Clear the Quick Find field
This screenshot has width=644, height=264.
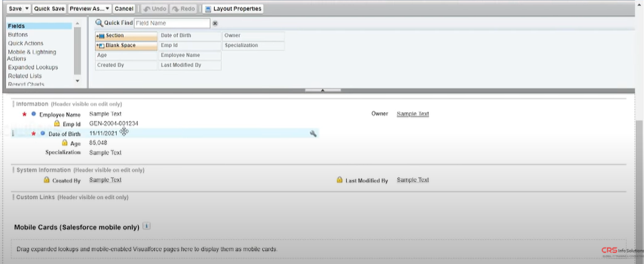(215, 24)
